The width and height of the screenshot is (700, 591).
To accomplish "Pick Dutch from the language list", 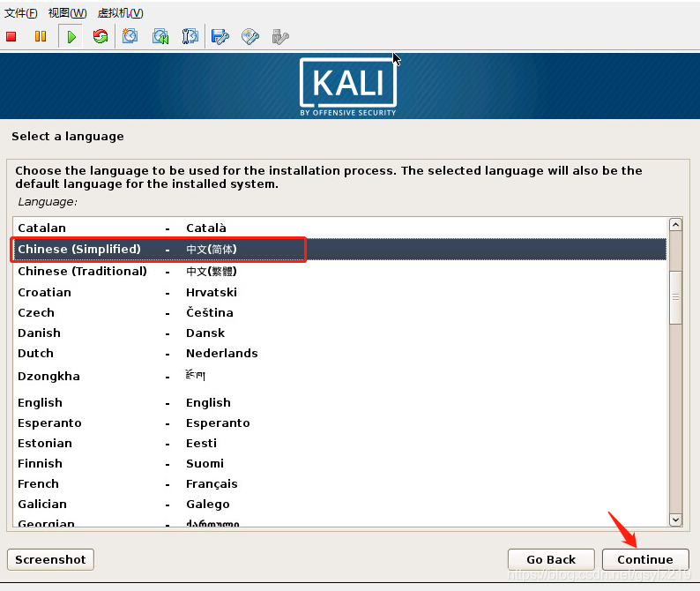I will coord(339,354).
